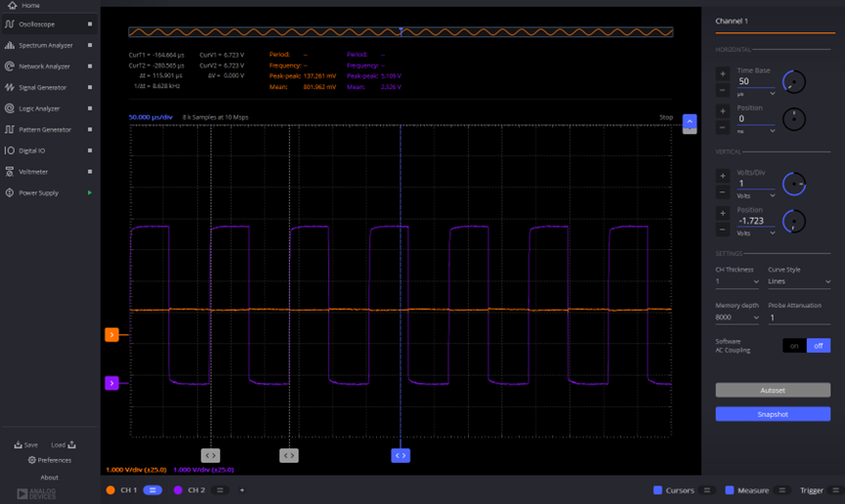Toggle the Network Analyzer run/stop square
This screenshot has height=504, width=845.
90,66
